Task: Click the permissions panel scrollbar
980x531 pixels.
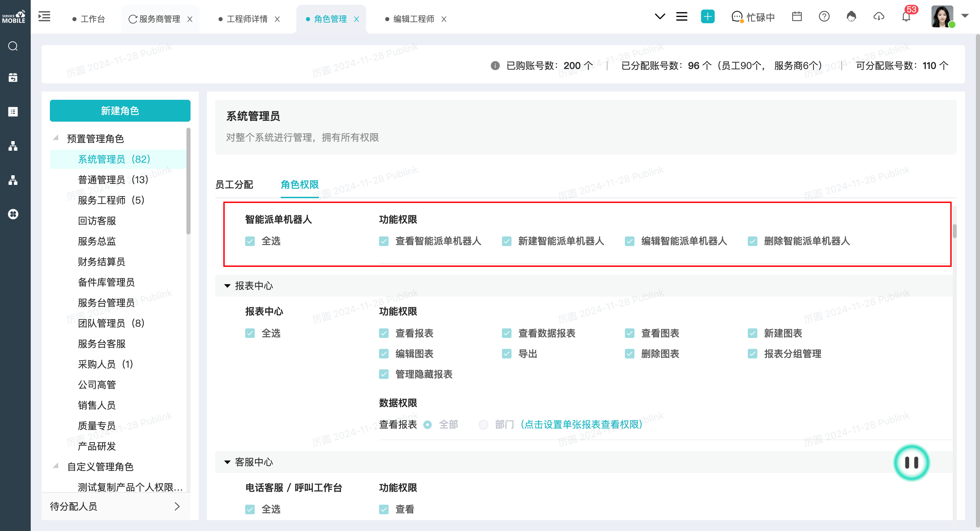Action: pyautogui.click(x=954, y=231)
